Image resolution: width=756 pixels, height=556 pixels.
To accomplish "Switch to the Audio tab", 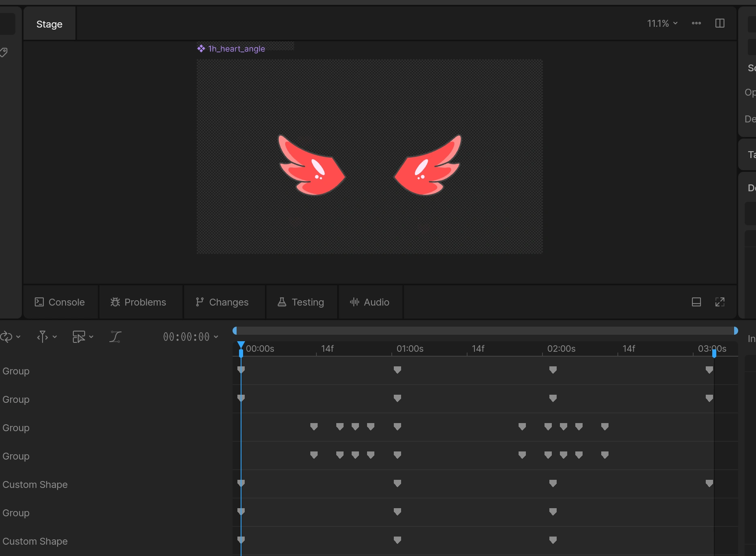I will tap(369, 302).
